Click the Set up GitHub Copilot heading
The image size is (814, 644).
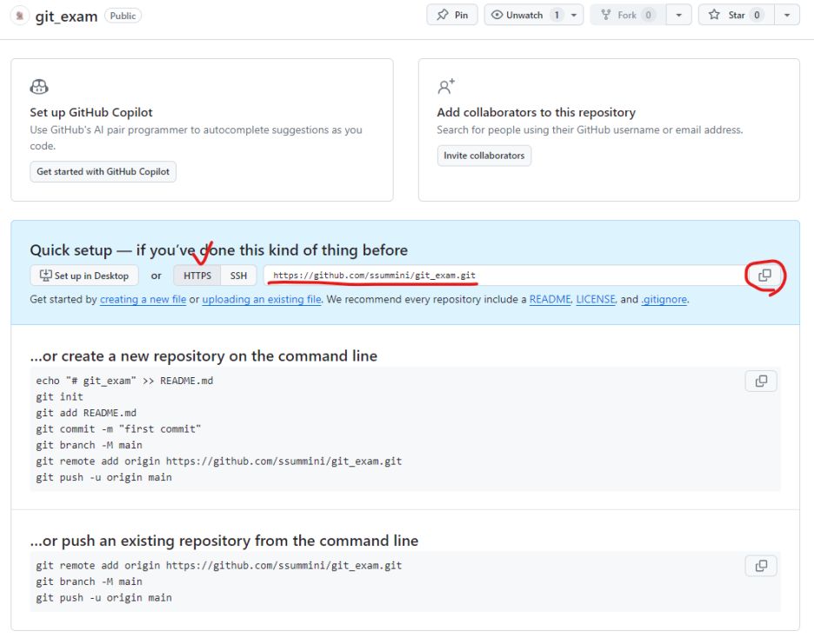coord(91,113)
